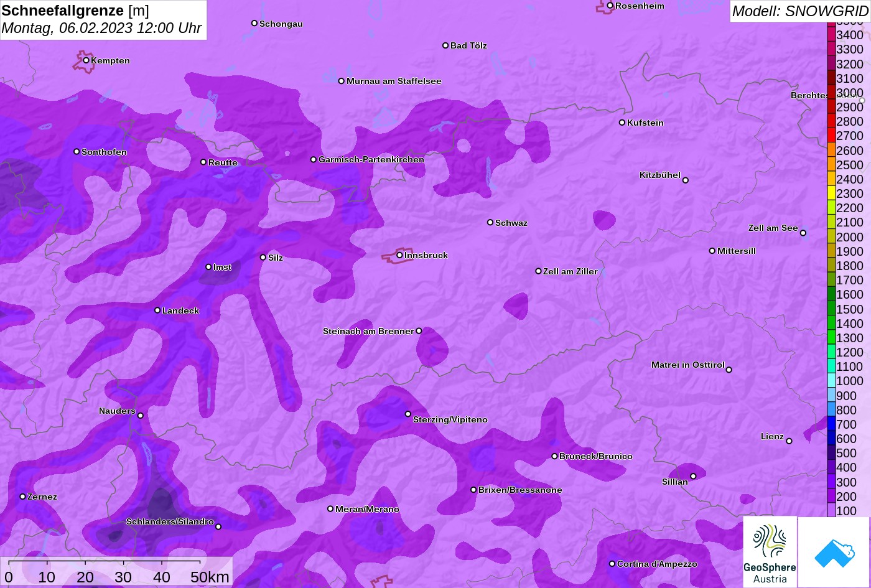Select the Landeck marker dot
Screen dimensions: 871x588
157,310
